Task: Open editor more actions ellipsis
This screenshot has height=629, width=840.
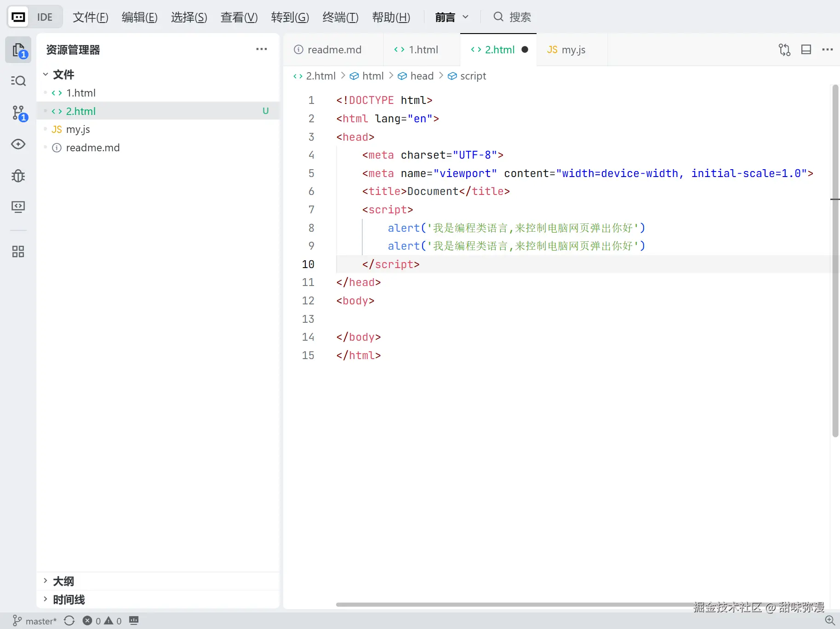Action: (x=828, y=50)
